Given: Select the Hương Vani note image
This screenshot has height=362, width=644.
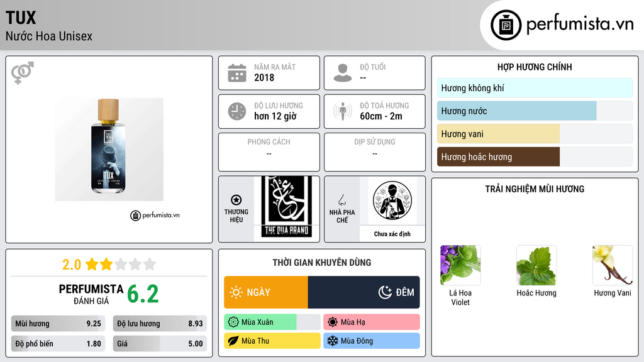Looking at the screenshot, I should [x=613, y=265].
